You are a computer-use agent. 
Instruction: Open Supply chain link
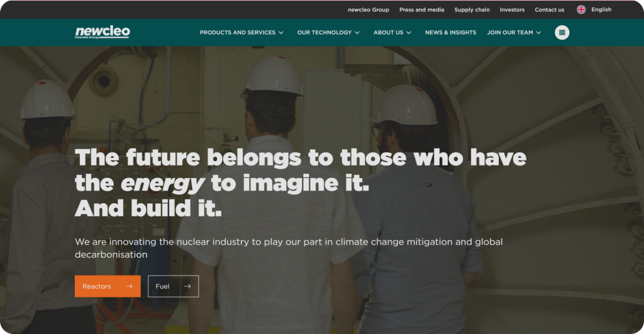[x=472, y=10]
